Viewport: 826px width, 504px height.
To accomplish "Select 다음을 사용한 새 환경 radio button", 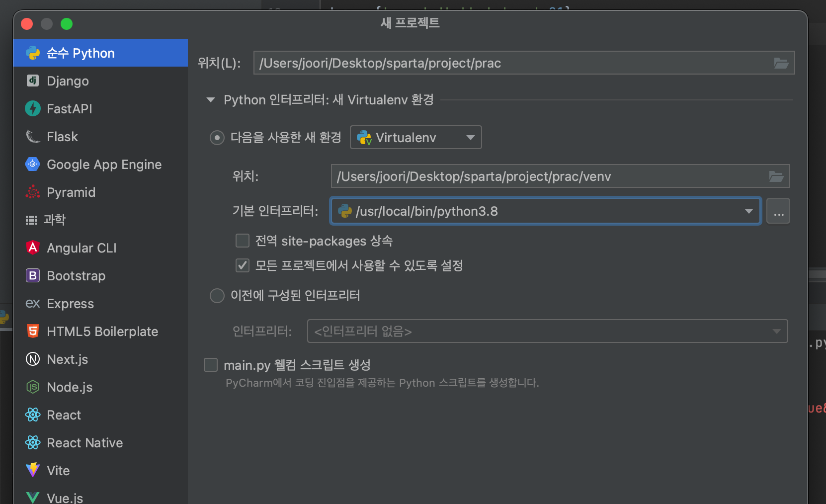I will (217, 138).
